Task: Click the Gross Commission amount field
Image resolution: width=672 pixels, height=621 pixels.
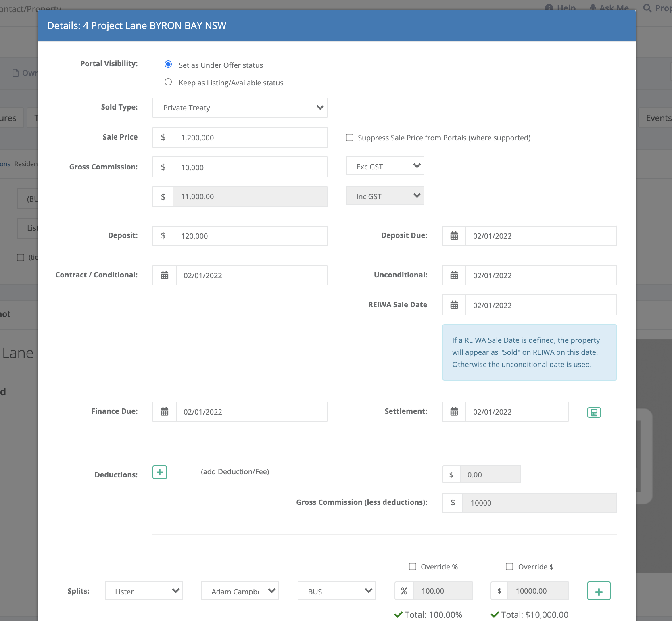Action: click(x=250, y=167)
